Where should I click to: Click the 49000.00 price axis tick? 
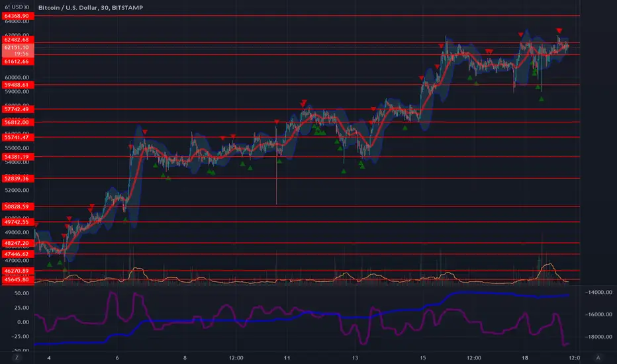(x=17, y=232)
